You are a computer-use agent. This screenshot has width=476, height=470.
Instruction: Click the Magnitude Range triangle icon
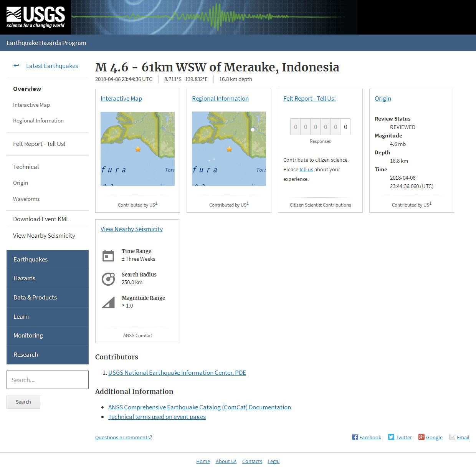point(109,302)
